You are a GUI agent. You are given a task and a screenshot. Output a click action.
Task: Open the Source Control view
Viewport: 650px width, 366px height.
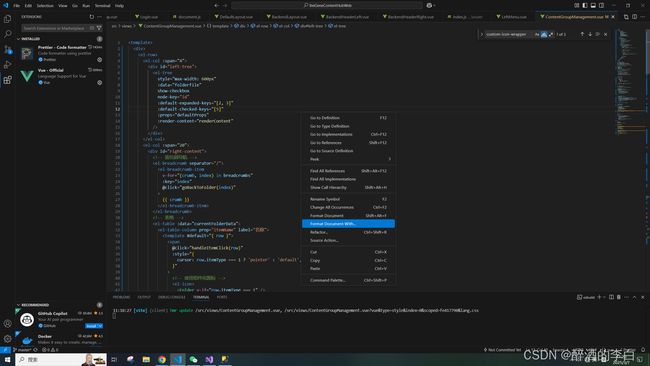(7, 49)
